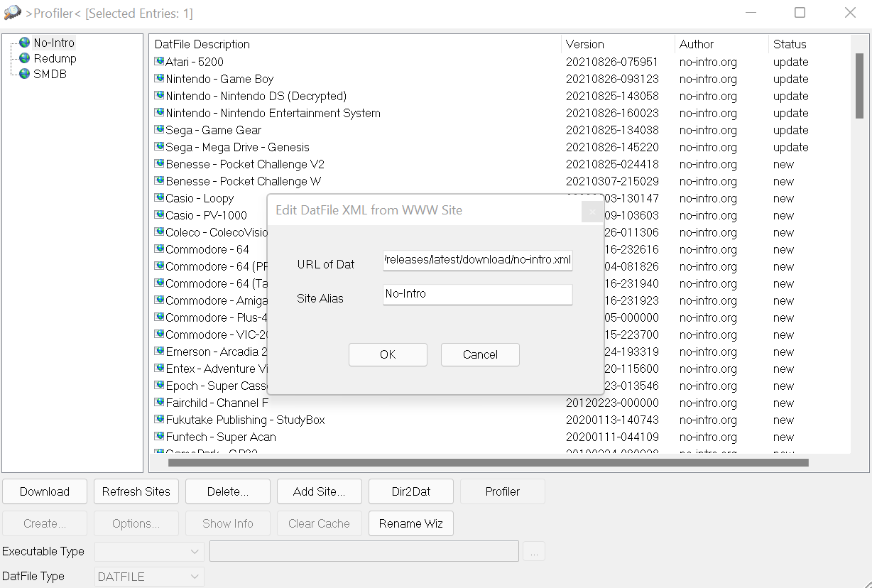Click 'new' status of Funtech - Super Acan
872x588 pixels.
click(x=784, y=437)
